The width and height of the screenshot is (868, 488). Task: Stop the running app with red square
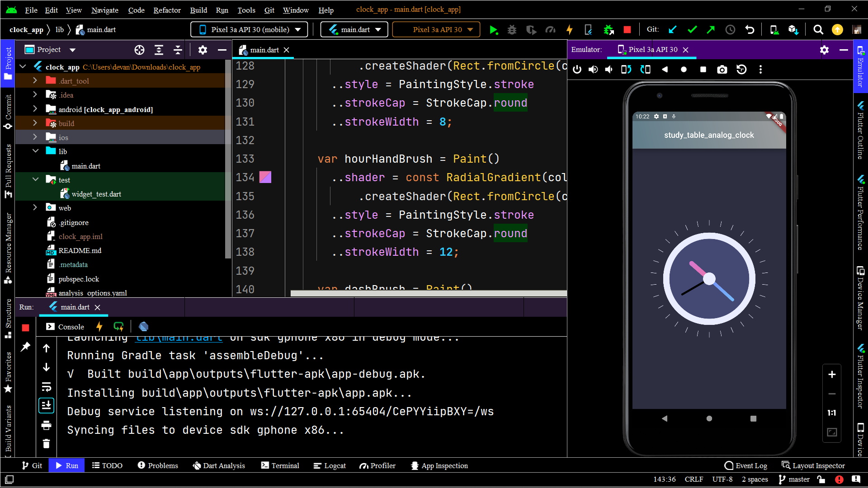tap(627, 30)
